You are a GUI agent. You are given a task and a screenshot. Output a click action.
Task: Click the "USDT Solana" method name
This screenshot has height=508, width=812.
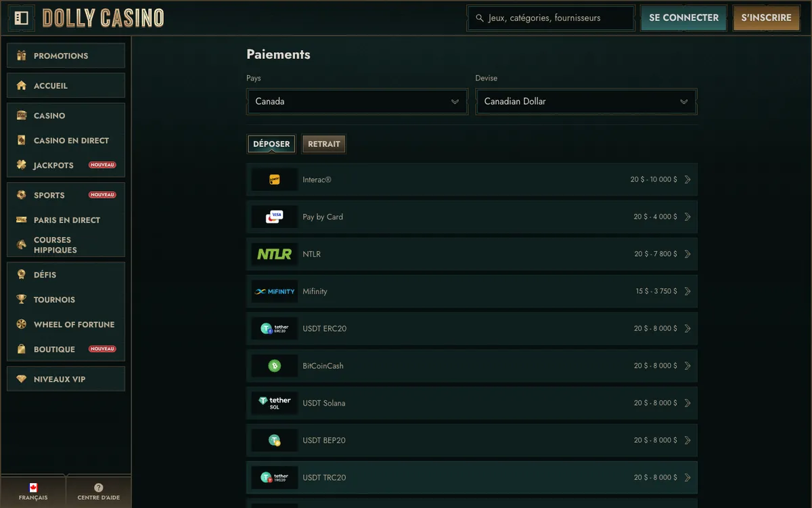323,403
